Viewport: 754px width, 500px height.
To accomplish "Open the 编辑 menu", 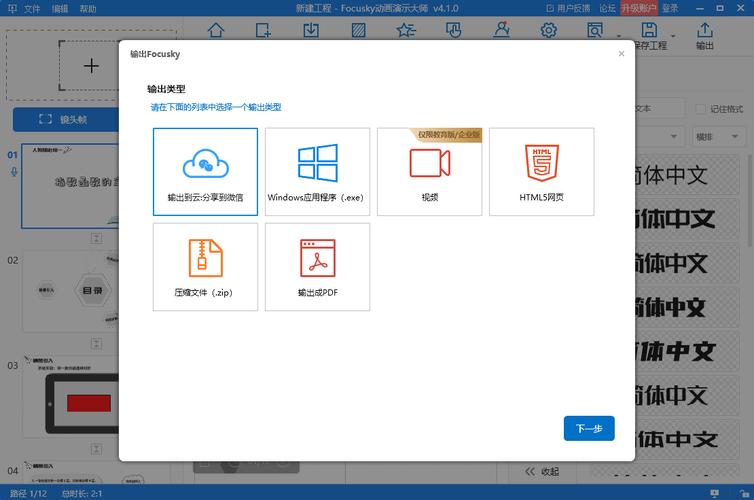I will point(61,8).
